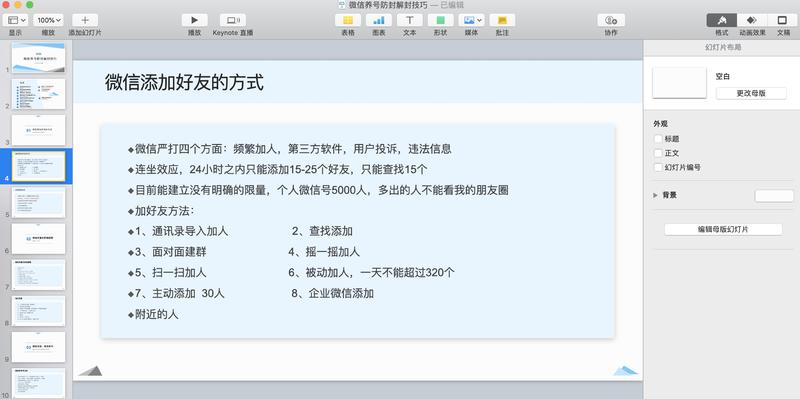Start slideshow with the Play icon
Image resolution: width=800 pixels, height=399 pixels.
pyautogui.click(x=194, y=20)
